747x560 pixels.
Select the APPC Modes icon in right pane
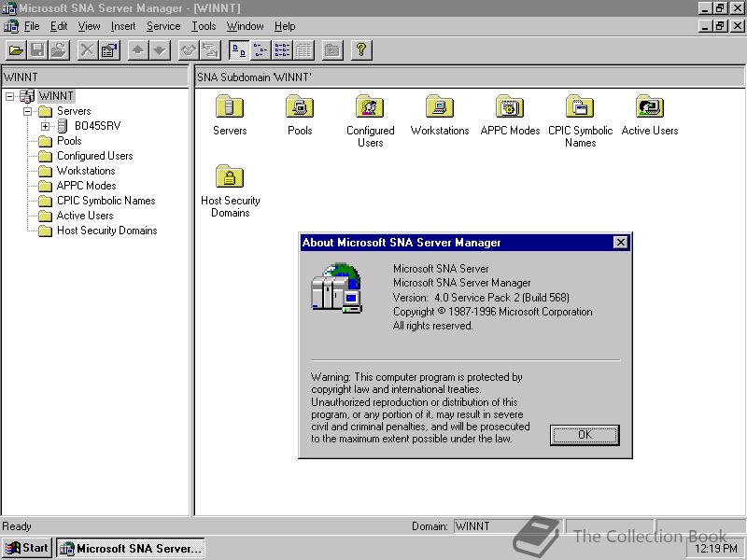pos(510,106)
